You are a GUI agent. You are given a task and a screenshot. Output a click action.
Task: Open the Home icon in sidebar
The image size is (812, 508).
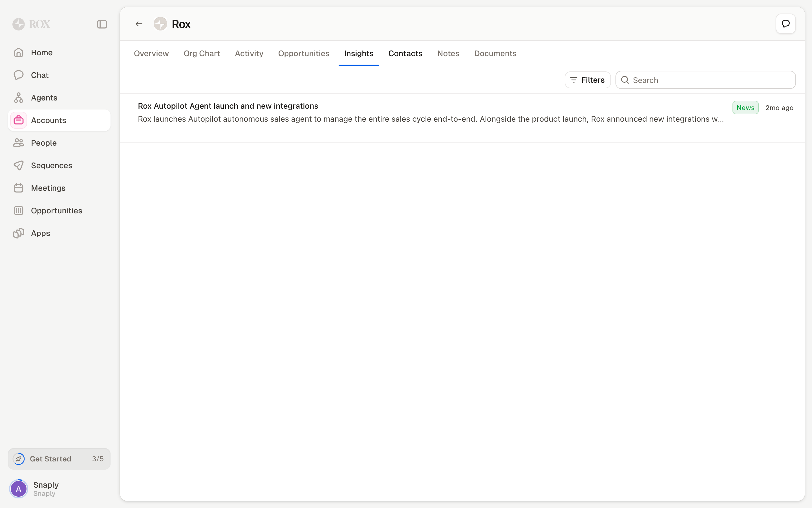[19, 52]
